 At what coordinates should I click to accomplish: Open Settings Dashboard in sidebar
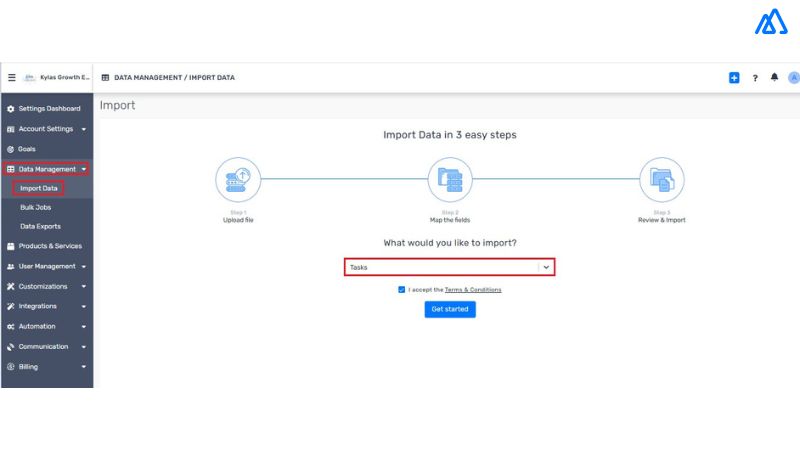(47, 109)
